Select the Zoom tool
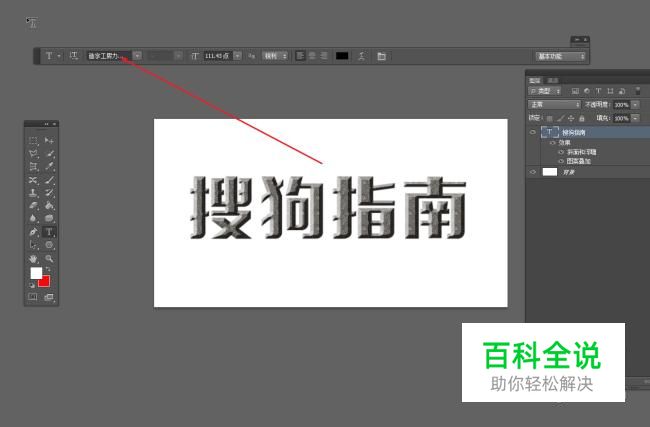Viewport: 650px width, 427px height. click(49, 259)
